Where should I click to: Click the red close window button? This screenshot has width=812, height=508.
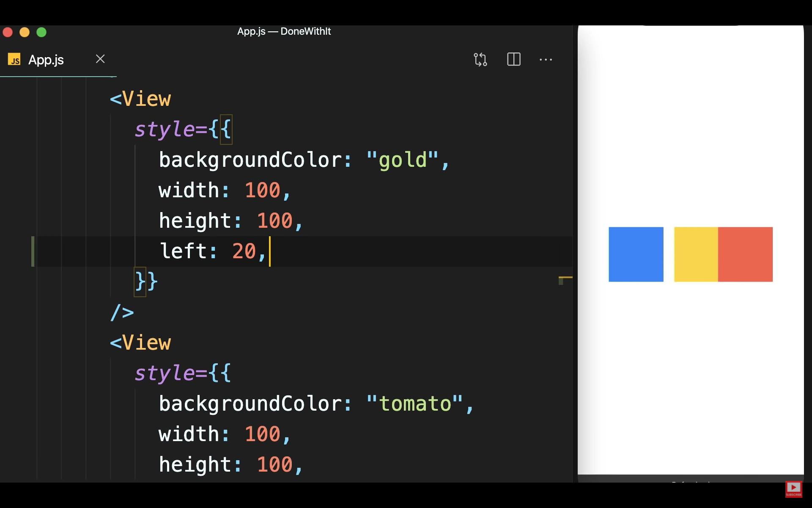coord(8,32)
